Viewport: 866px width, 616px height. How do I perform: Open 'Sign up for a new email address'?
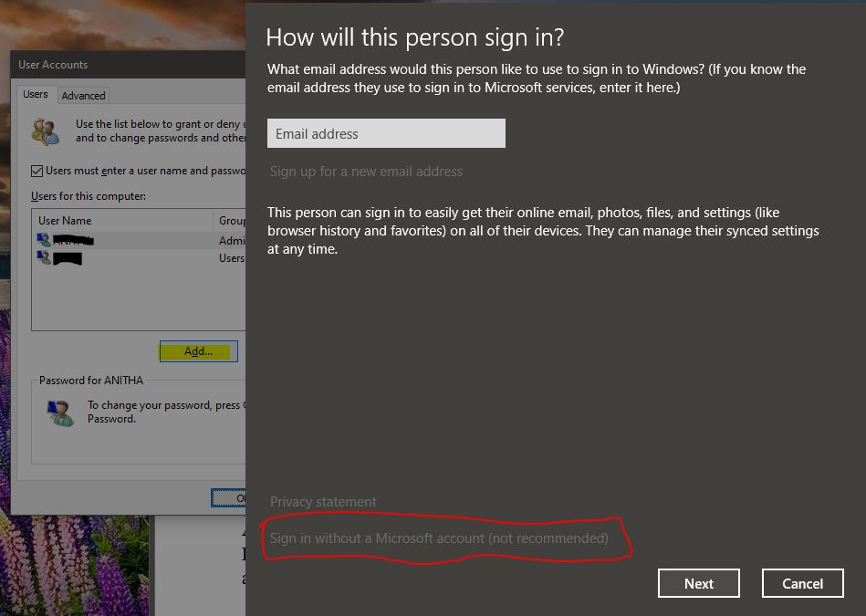[x=367, y=171]
